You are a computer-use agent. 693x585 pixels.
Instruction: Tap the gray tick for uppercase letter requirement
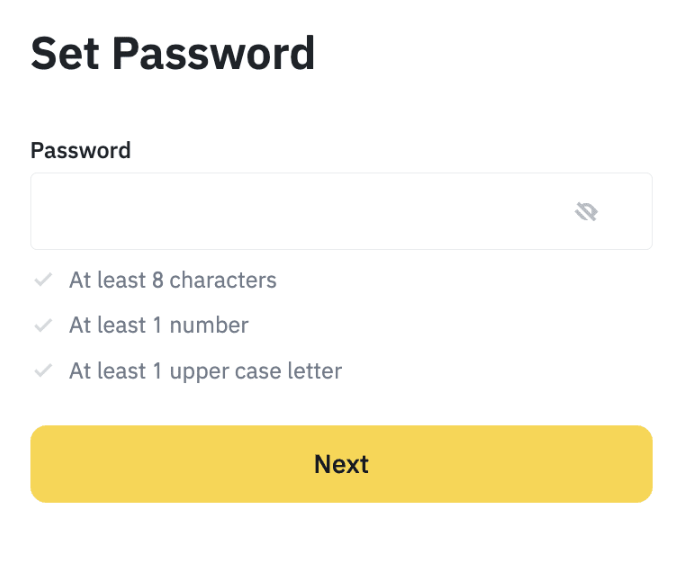(x=43, y=371)
